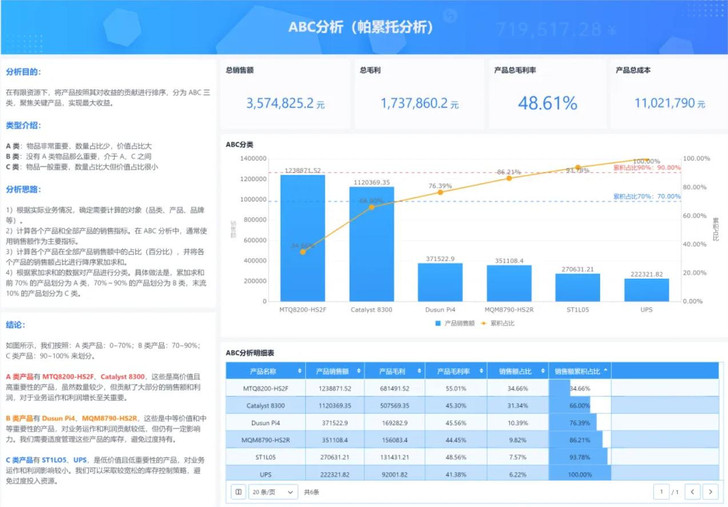Click the ABC分类 chart title
This screenshot has width=728, height=507.
point(240,145)
